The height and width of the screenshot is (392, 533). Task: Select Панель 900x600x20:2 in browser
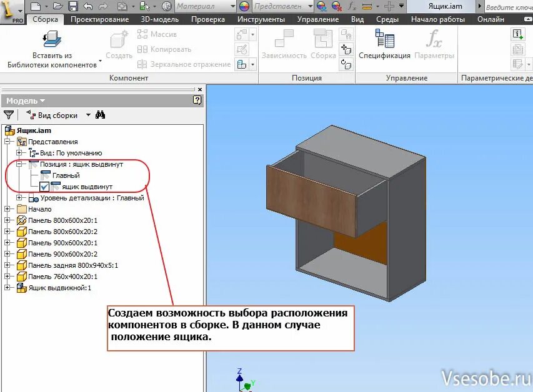(62, 254)
